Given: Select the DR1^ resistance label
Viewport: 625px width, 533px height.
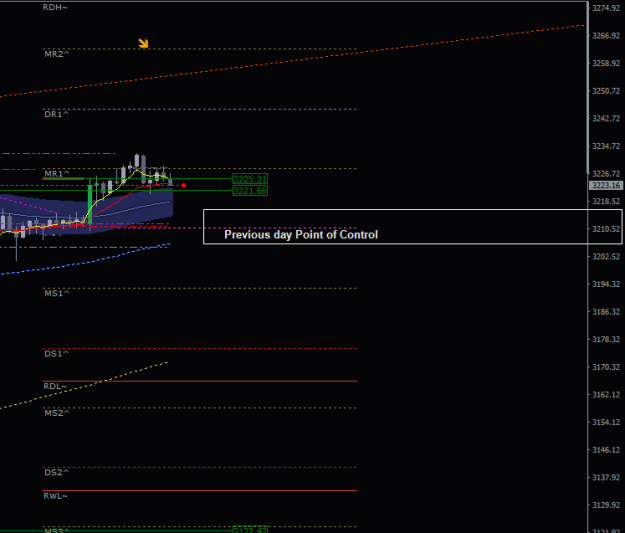Looking at the screenshot, I should [56, 114].
